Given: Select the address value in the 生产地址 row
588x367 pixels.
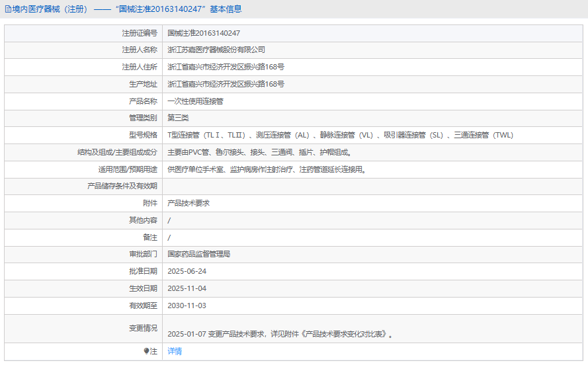Looking at the screenshot, I should click(226, 84).
